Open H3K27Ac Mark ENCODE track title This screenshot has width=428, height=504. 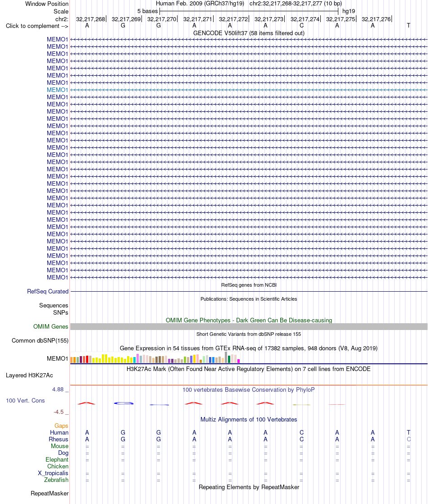click(x=249, y=369)
